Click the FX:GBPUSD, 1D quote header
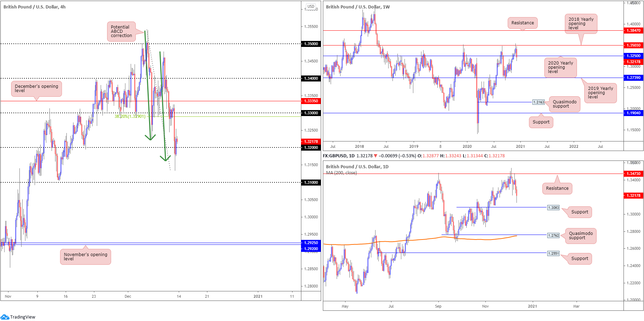 click(414, 156)
